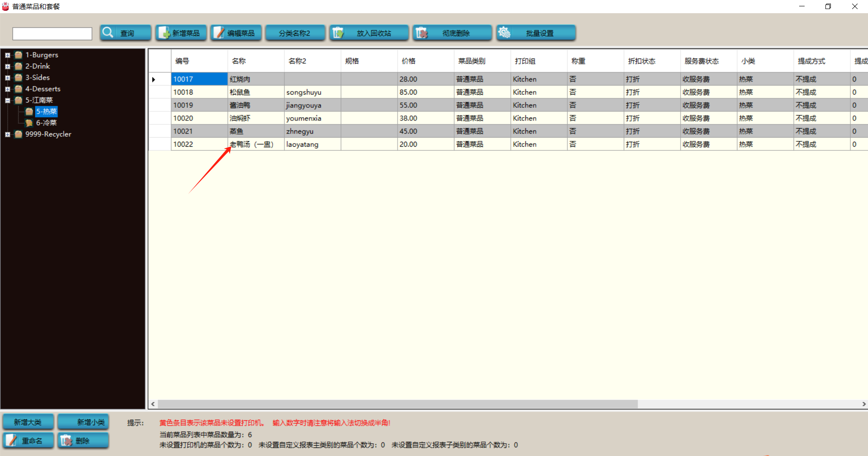The width and height of the screenshot is (868, 456).
Task: Click the rename pencil icon on 重命名
Action: click(x=11, y=440)
